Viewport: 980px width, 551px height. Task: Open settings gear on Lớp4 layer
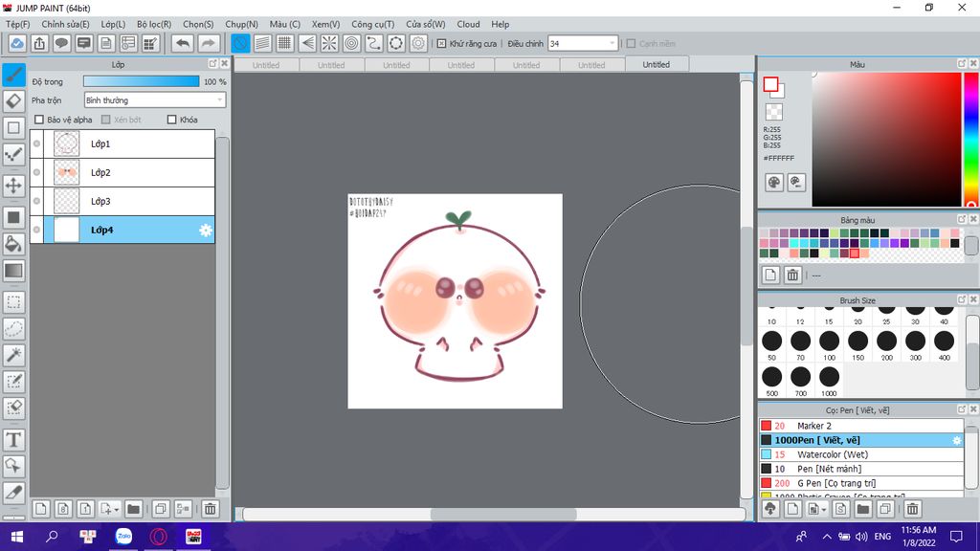point(206,230)
